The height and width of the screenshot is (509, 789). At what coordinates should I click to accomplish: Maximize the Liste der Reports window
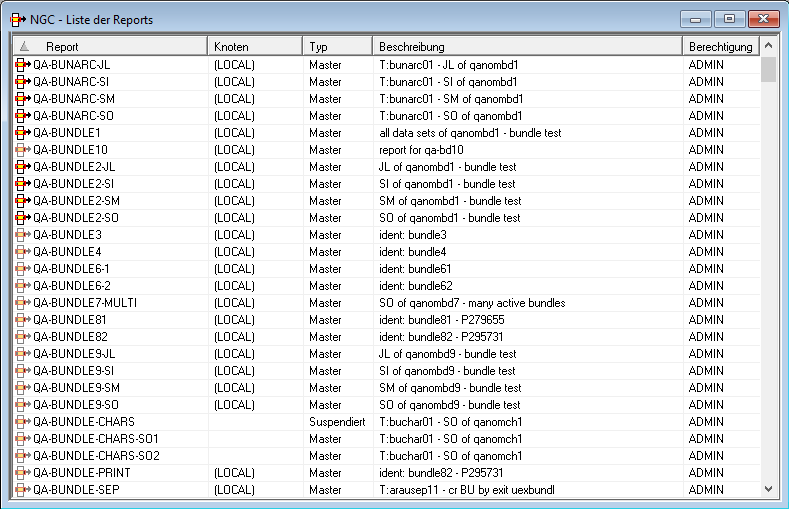click(x=729, y=19)
